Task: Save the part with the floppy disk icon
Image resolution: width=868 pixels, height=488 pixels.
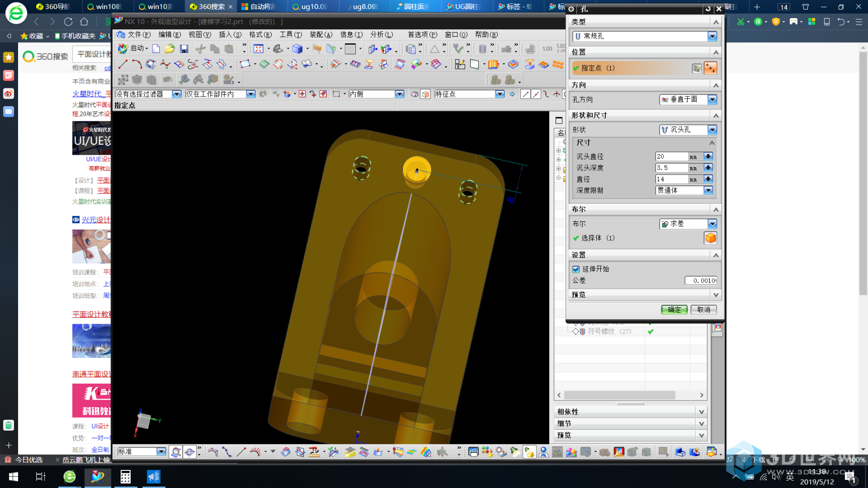Action: point(184,49)
